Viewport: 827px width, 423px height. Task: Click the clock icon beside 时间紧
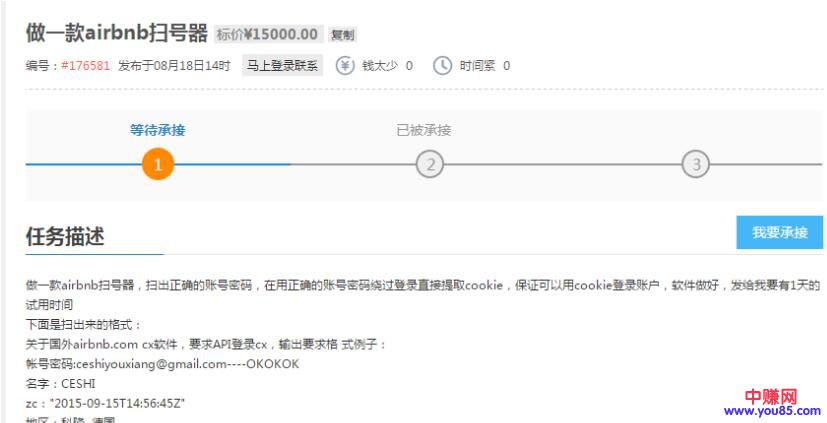(442, 66)
